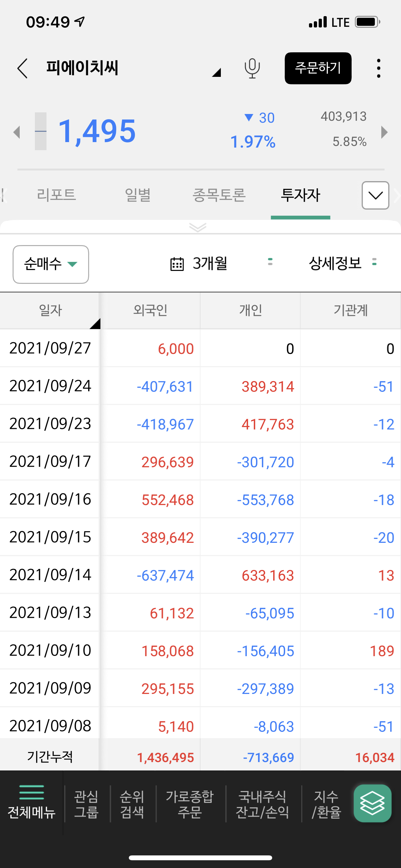The image size is (401, 868).
Task: Tap the 기간누적 row label
Action: pyautogui.click(x=50, y=757)
